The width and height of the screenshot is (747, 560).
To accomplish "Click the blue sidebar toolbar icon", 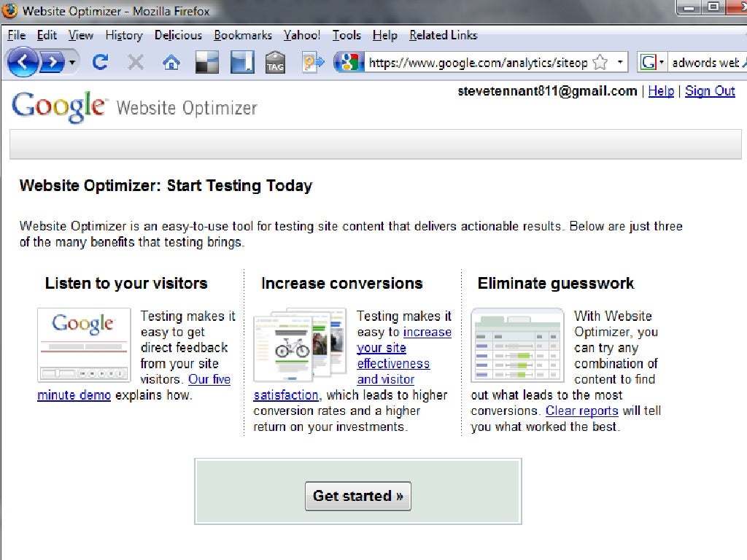I will (242, 63).
